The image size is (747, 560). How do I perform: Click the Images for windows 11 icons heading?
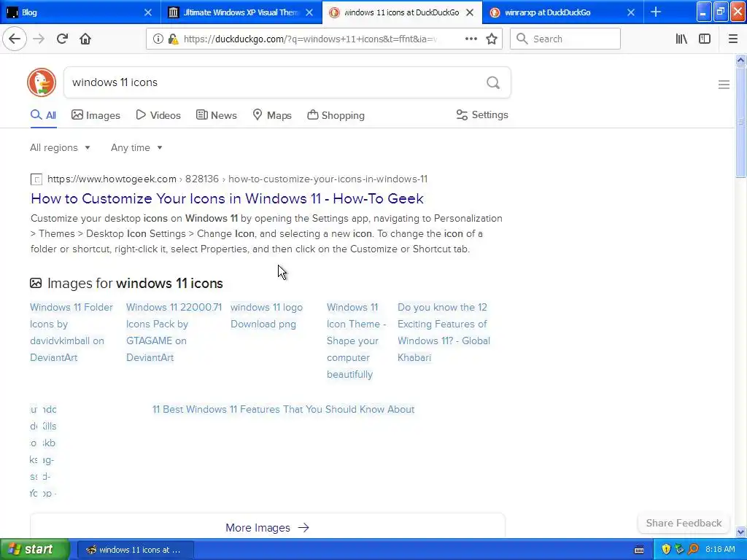(x=126, y=284)
